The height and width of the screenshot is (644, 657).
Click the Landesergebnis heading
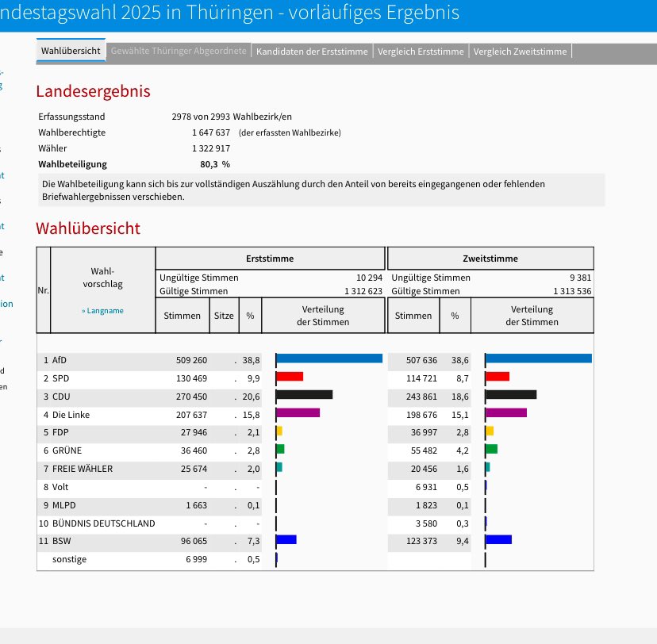point(93,91)
